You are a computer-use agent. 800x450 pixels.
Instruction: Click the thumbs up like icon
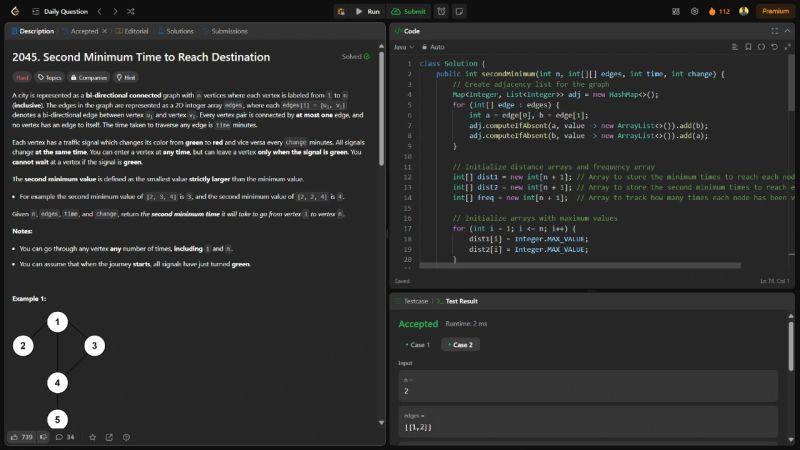(x=14, y=437)
